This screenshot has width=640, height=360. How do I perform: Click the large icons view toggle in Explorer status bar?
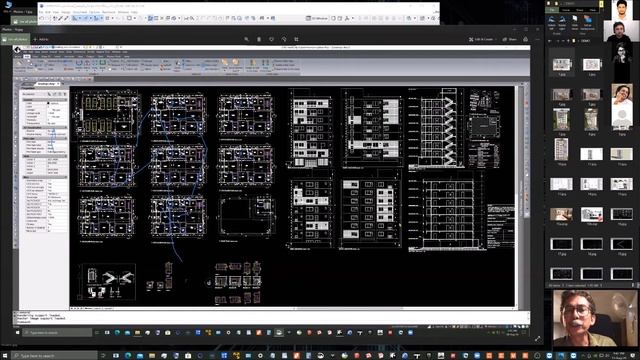click(x=638, y=285)
